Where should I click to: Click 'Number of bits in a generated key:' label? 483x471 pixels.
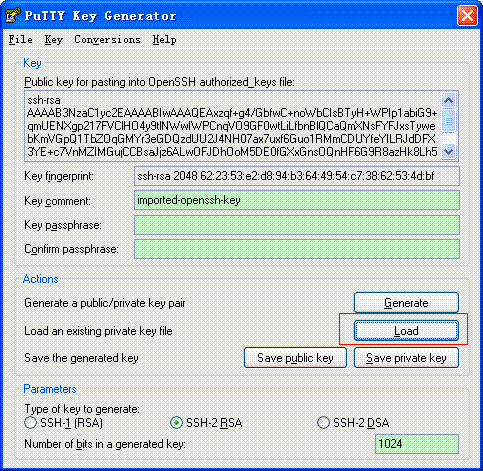click(105, 444)
